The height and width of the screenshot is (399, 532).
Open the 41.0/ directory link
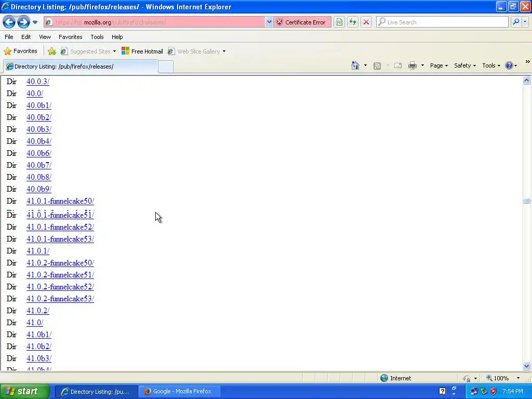[x=35, y=323]
